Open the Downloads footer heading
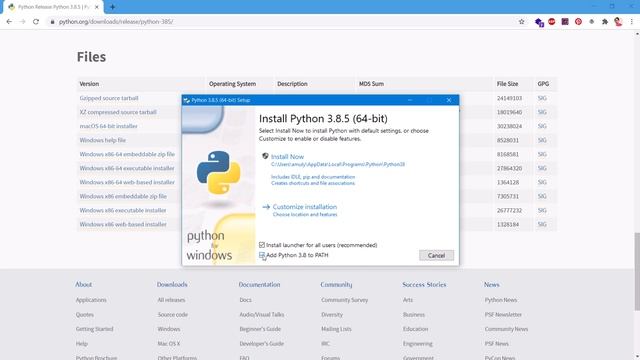Image resolution: width=640 pixels, height=360 pixels. coord(172,284)
